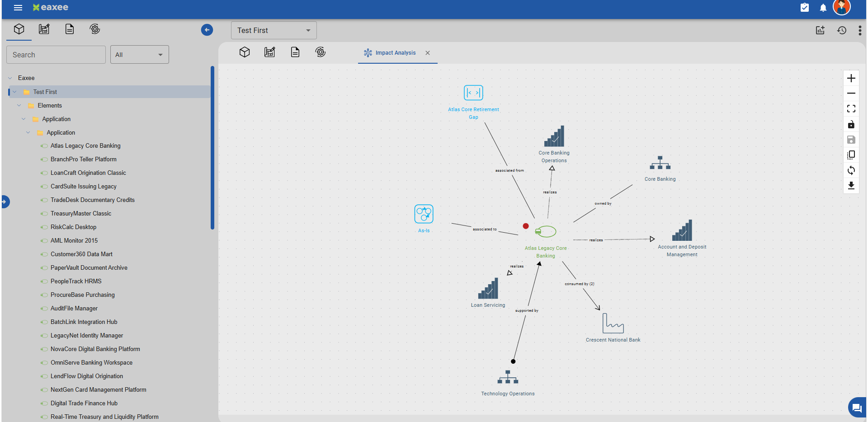
Task: Select the target icon in left panel
Action: click(95, 29)
